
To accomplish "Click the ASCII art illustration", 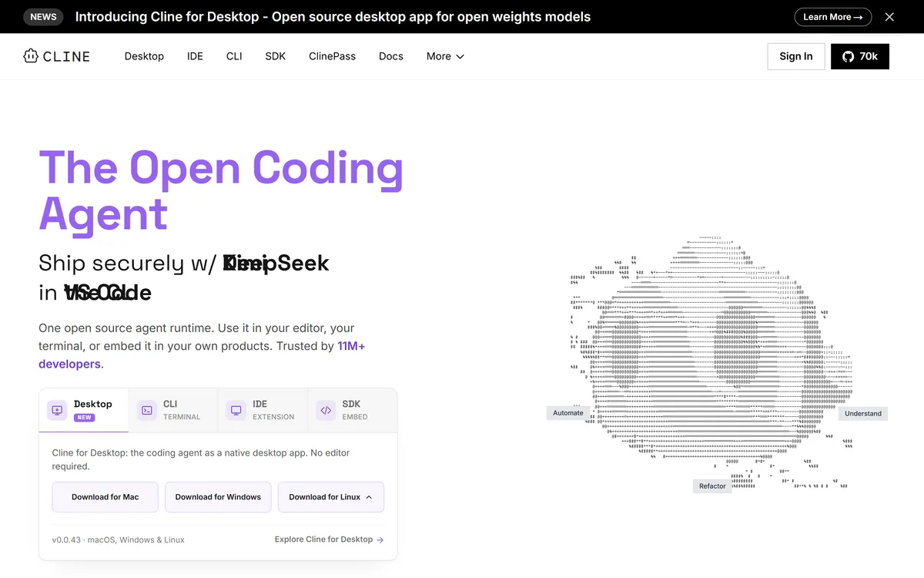I will tap(712, 362).
